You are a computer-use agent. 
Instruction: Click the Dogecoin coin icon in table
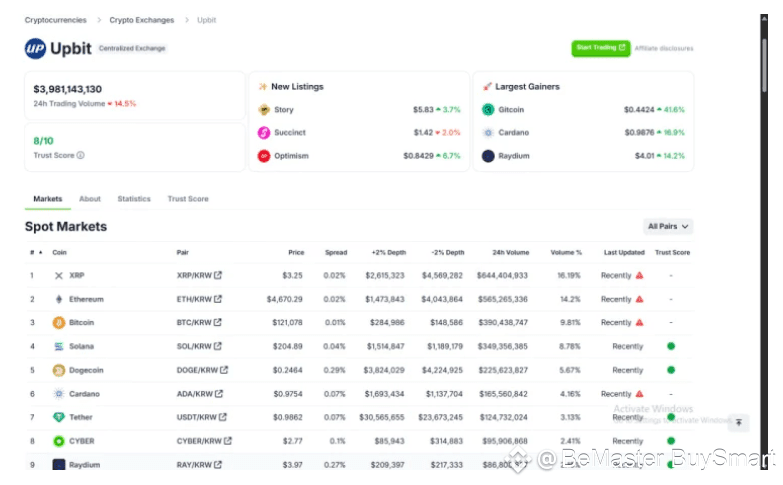tap(58, 370)
